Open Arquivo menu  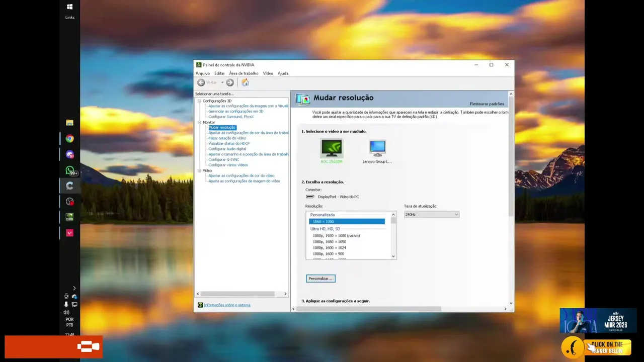203,73
